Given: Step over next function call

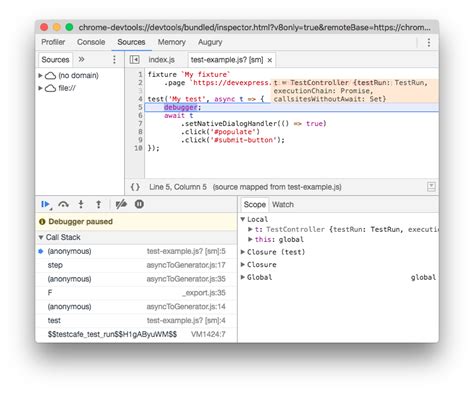Looking at the screenshot, I should click(63, 204).
